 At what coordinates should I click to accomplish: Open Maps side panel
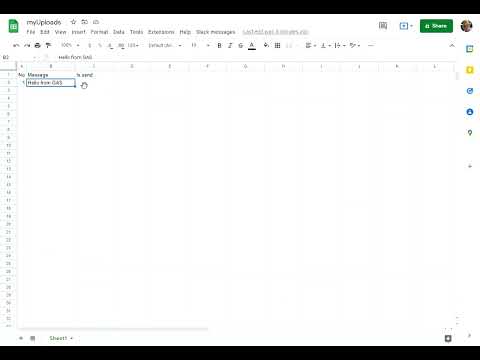tap(470, 133)
